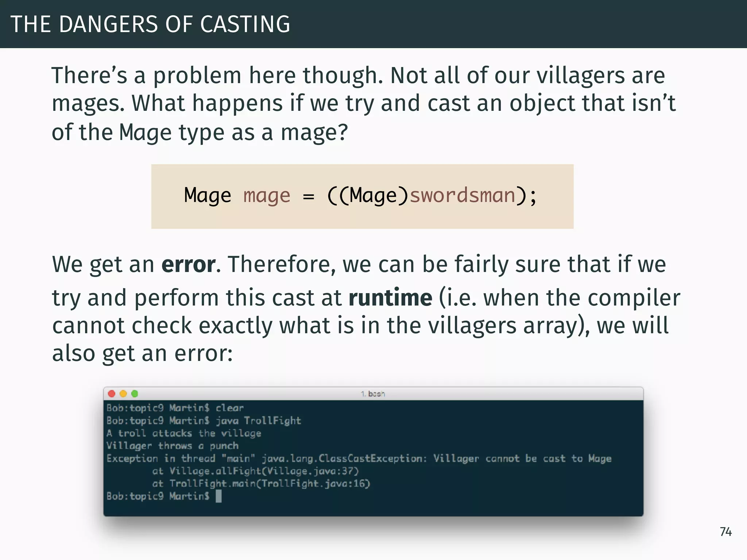
Task: Click the ClassCastException error line
Action: [359, 458]
